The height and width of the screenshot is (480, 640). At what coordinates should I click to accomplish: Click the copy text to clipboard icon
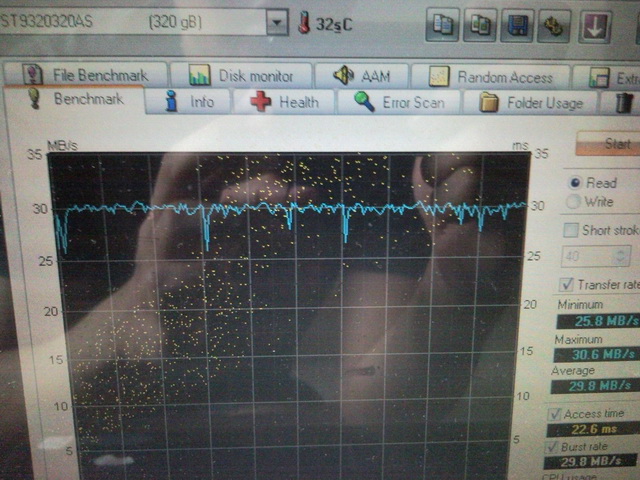pos(442,25)
